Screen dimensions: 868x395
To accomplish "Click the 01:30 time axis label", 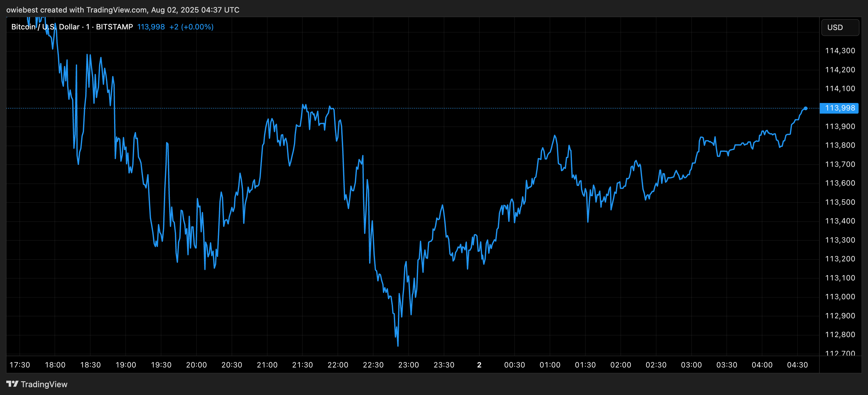I will (586, 365).
